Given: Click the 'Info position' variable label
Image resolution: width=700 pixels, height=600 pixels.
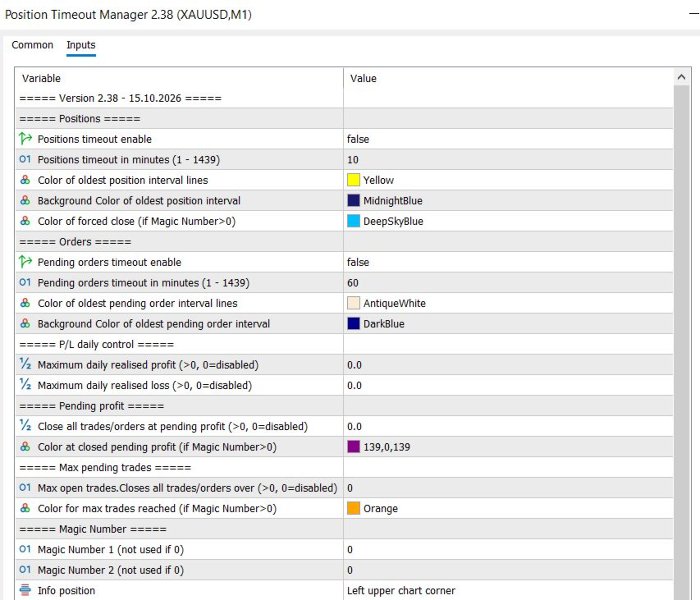Looking at the screenshot, I should click(x=66, y=591).
